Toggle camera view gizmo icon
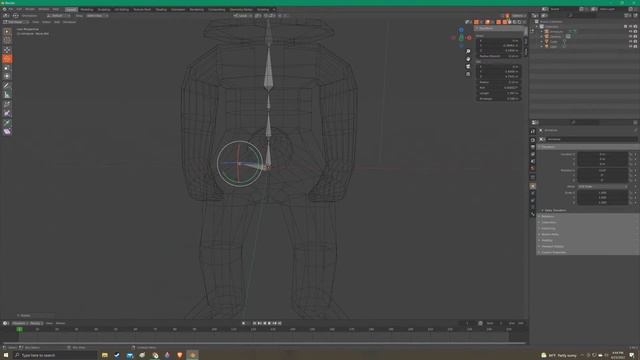Image resolution: width=640 pixels, height=360 pixels. (x=468, y=66)
